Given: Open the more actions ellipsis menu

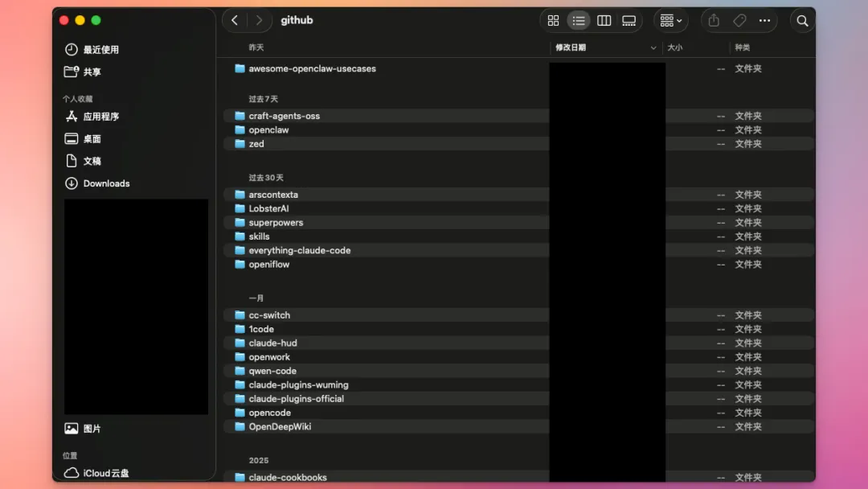Looking at the screenshot, I should 764,20.
